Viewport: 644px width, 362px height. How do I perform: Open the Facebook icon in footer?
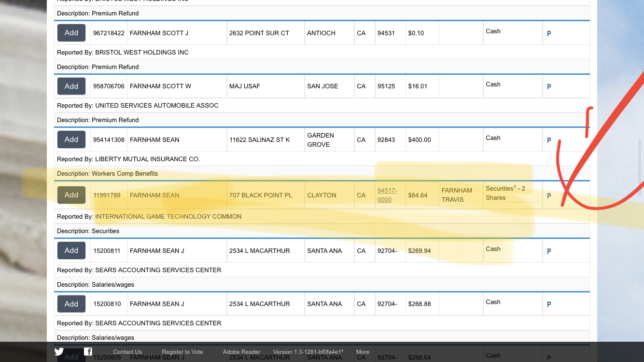point(88,351)
